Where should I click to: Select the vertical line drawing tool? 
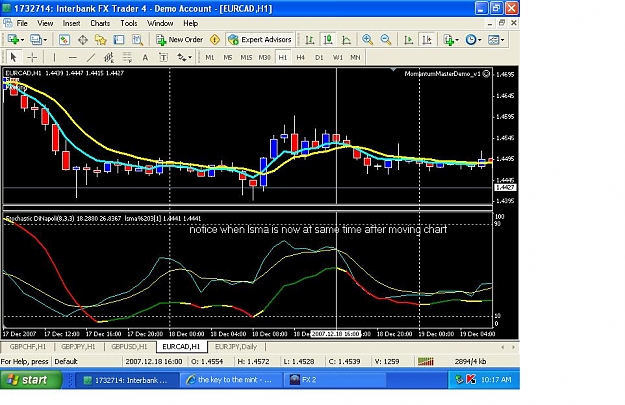click(54, 57)
